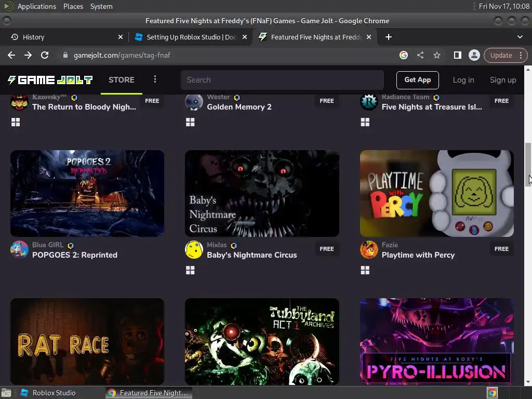The image size is (532, 399).
Task: Click the show desktop taskbar icon
Action: click(6, 393)
